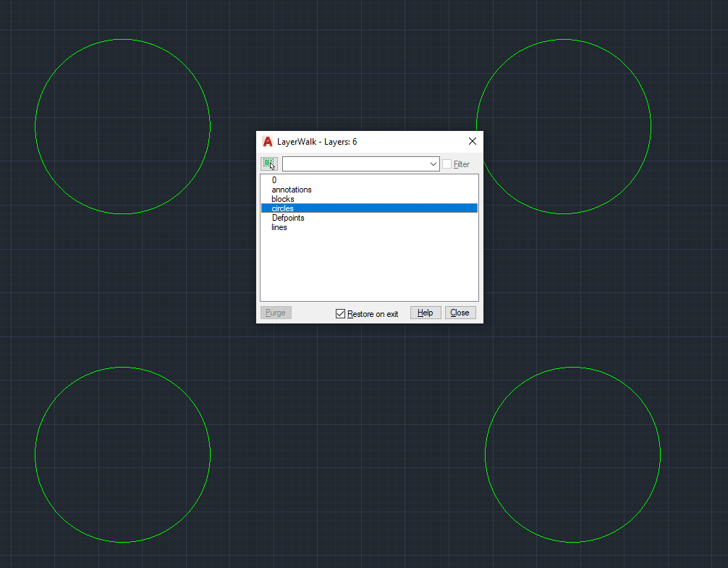Click the AutoCAD logo in LayerWalk title bar
Viewport: 728px width, 568px height.
tap(268, 142)
